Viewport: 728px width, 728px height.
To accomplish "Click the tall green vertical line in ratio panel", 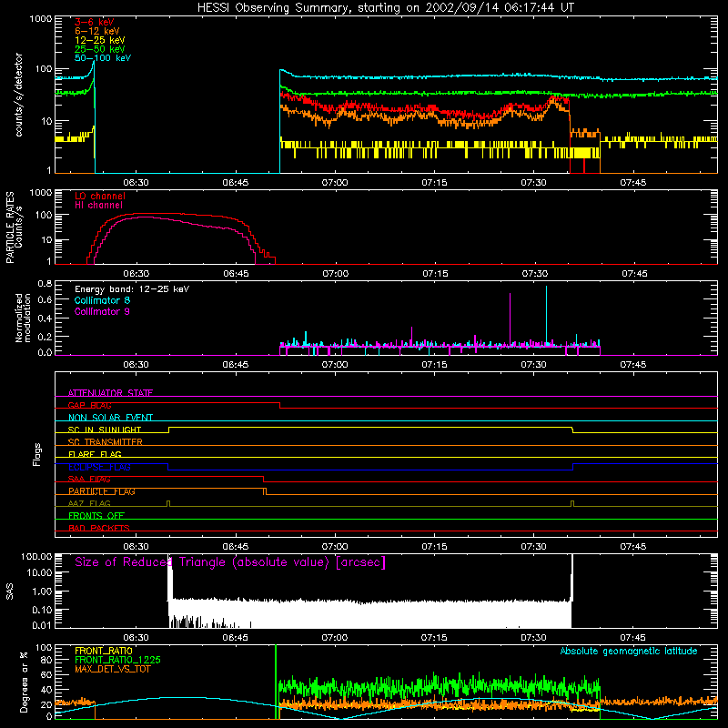I will click(x=276, y=682).
